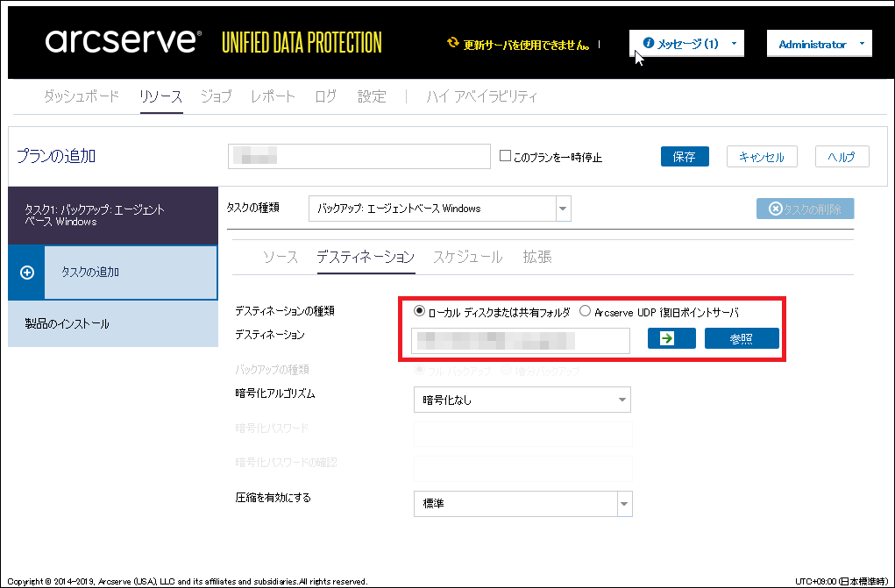The width and height of the screenshot is (895, 588).
Task: Click the プランの追加 heading text
Action: click(x=56, y=156)
